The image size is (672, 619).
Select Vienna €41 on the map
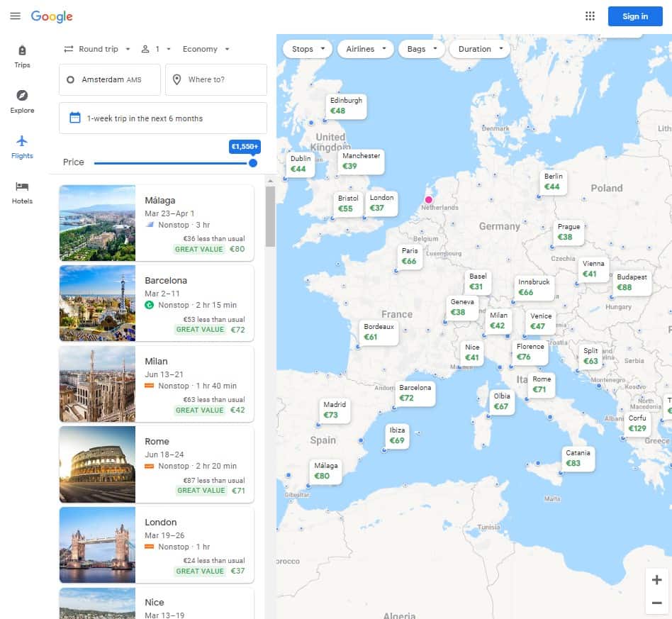pyautogui.click(x=593, y=269)
